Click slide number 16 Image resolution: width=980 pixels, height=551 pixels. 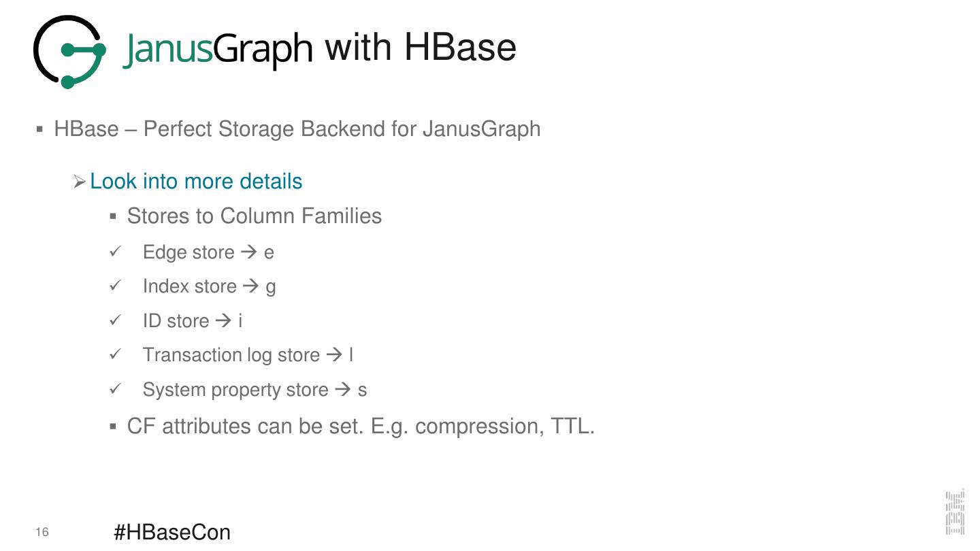click(x=42, y=532)
